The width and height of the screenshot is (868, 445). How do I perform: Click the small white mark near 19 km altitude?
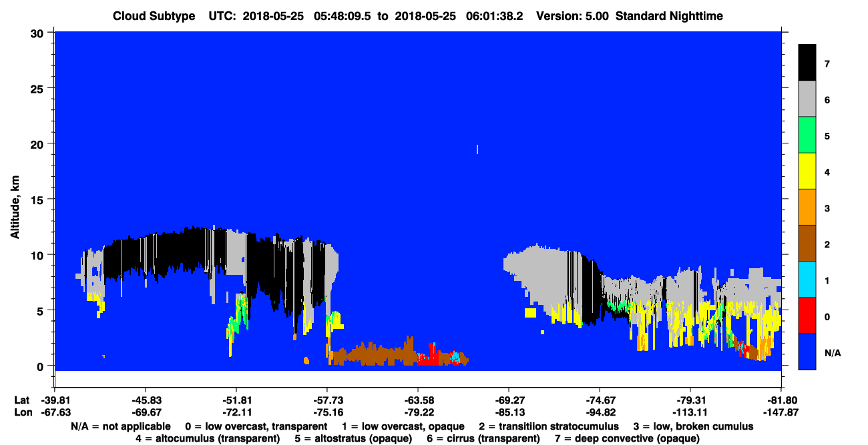click(477, 149)
